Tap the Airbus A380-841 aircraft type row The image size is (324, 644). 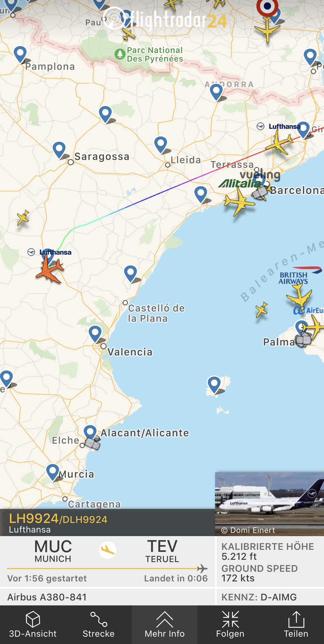(x=107, y=597)
